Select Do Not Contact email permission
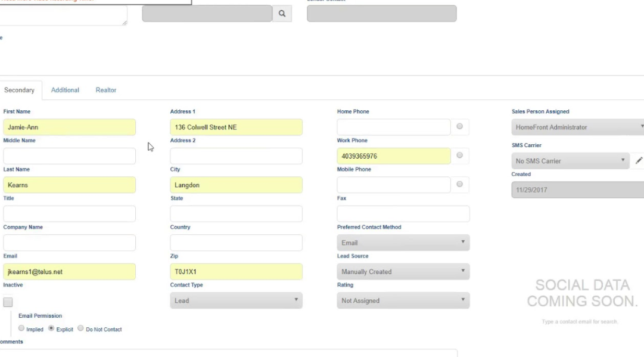Screen dimensions: 644x357 (x=80, y=328)
